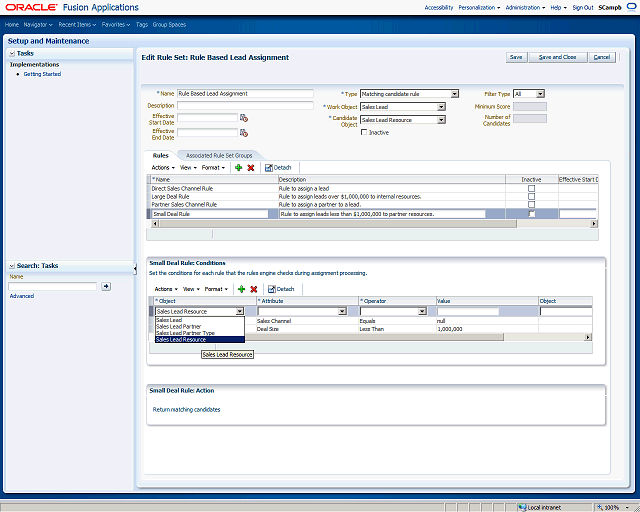Click the condition Value input field
This screenshot has width=640, height=512.
click(x=468, y=312)
